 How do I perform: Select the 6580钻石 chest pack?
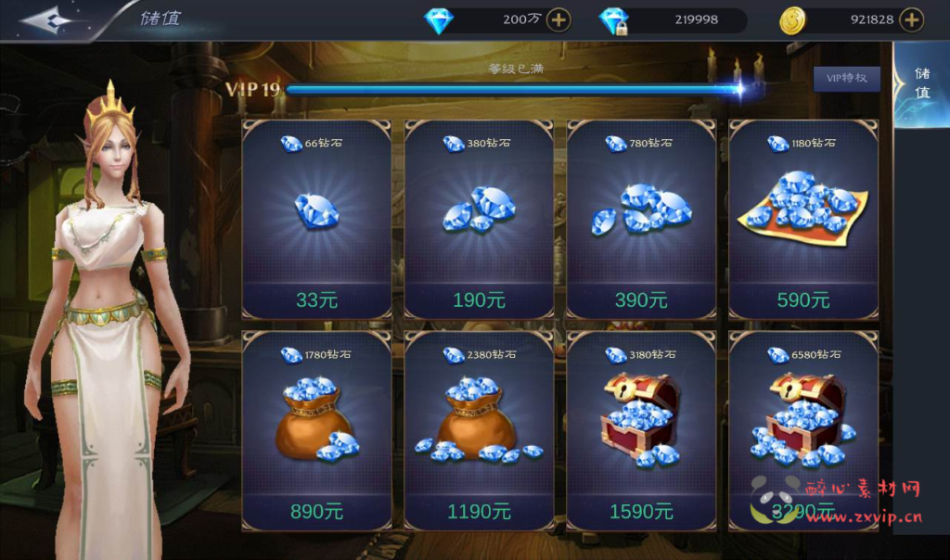pyautogui.click(x=803, y=431)
